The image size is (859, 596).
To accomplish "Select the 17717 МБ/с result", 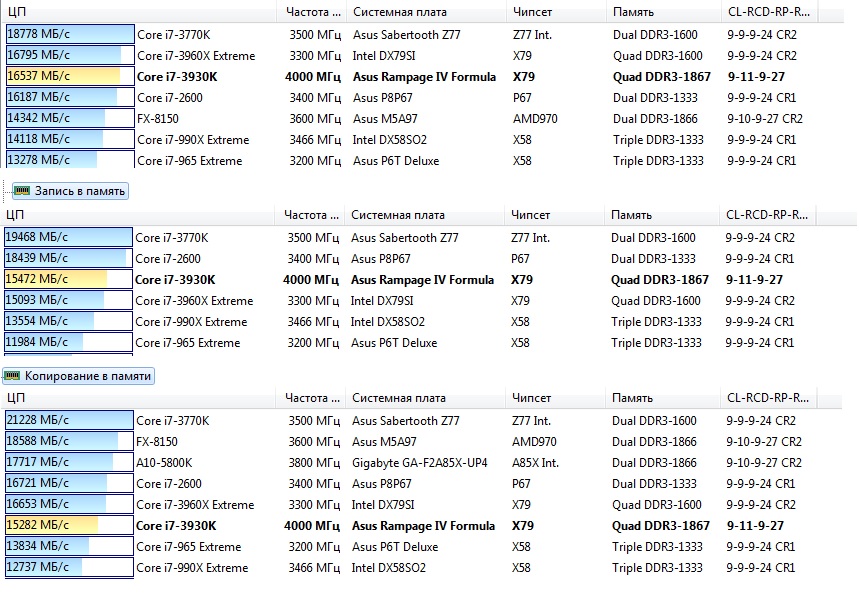I will 69,462.
